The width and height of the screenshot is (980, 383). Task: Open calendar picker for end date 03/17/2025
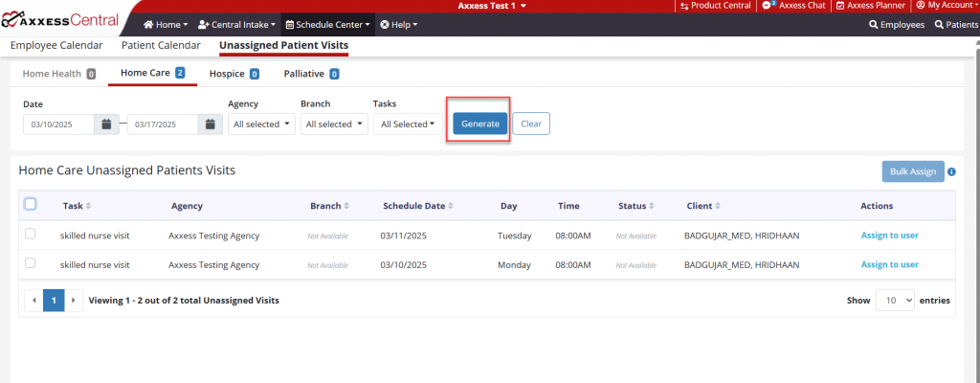click(210, 124)
